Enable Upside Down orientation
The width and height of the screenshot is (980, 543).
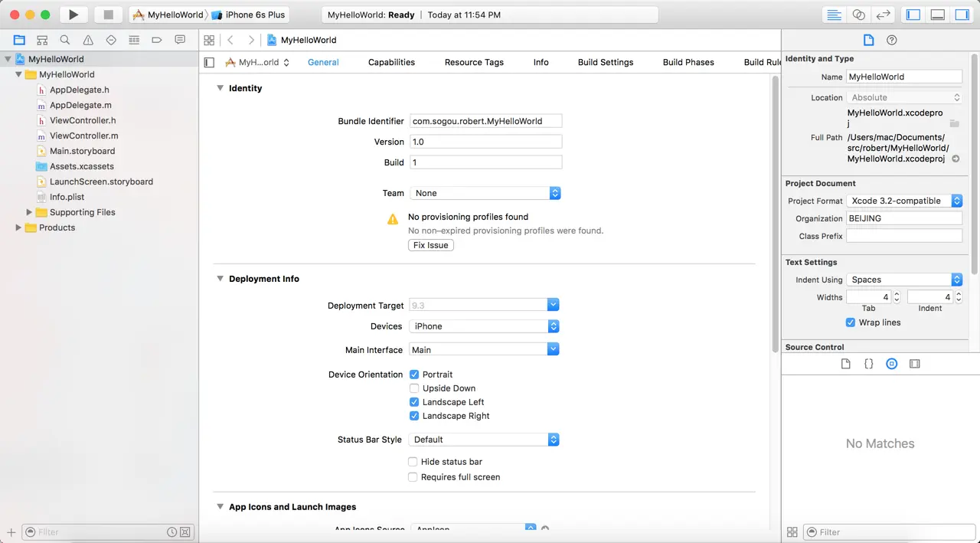(x=414, y=388)
